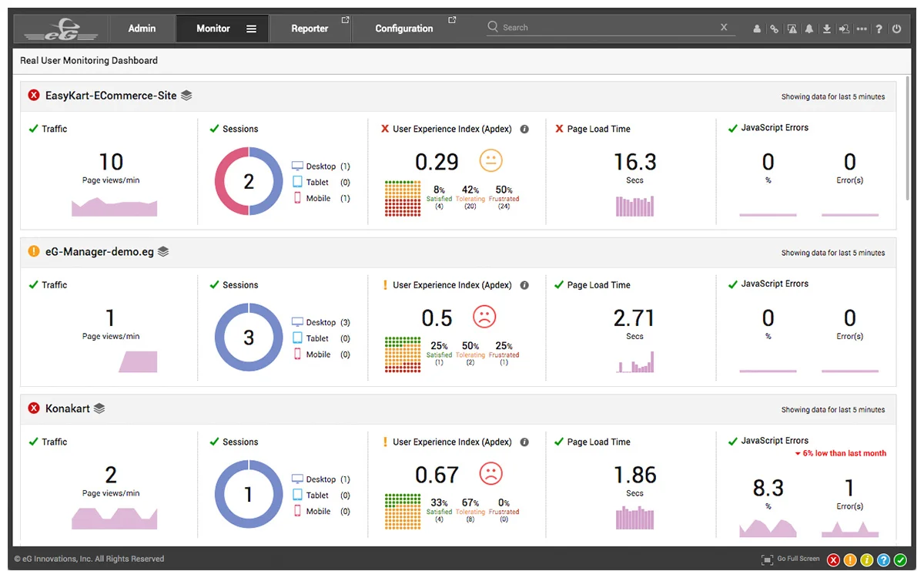Click the sign-in arrow icon in the top bar
Viewport: 924px width, 578px height.
pos(844,29)
